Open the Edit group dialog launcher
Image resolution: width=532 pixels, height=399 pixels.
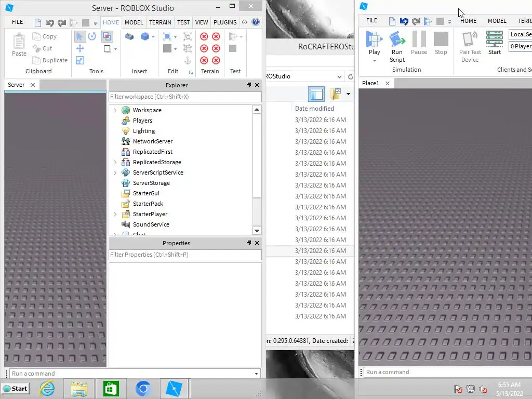[191, 72]
